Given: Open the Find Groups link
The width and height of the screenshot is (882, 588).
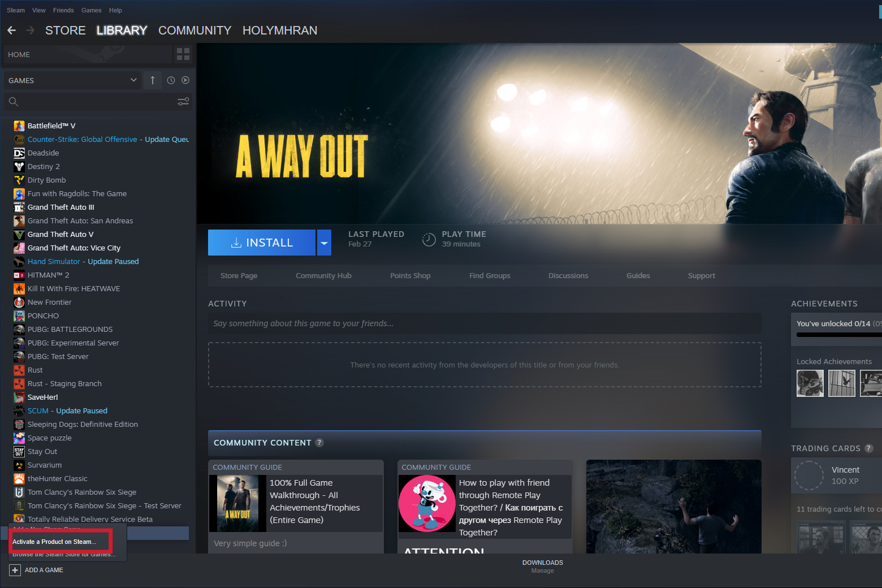Looking at the screenshot, I should pyautogui.click(x=490, y=276).
